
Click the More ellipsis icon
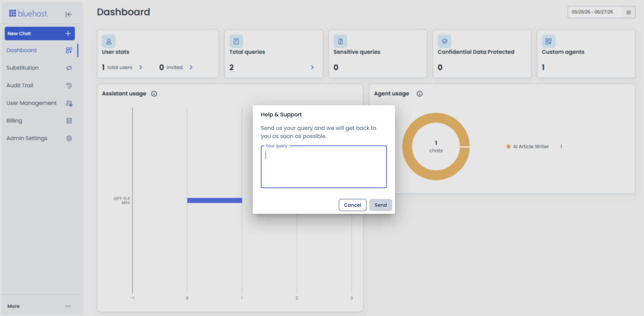pos(68,306)
